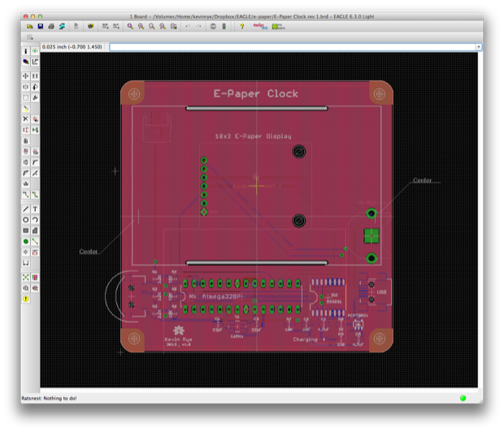Image resolution: width=504 pixels, height=432 pixels.
Task: Click the Undo arrow in toolbar
Action: point(188,26)
